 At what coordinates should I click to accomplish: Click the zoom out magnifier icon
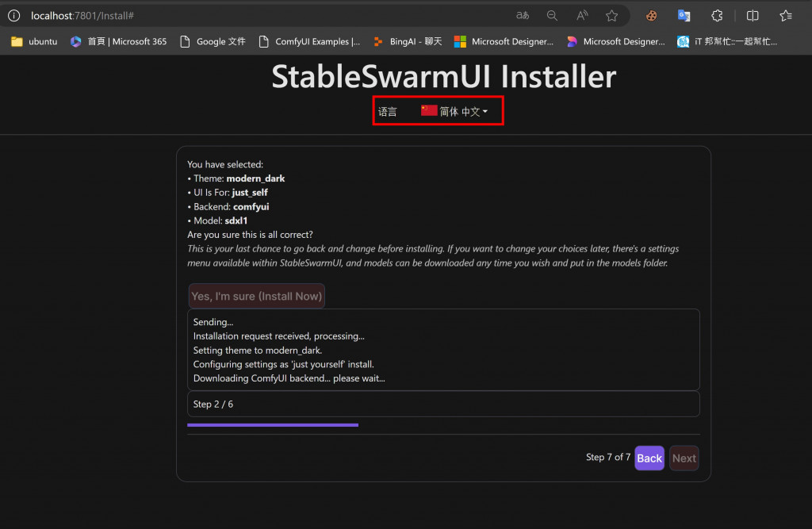click(x=552, y=16)
